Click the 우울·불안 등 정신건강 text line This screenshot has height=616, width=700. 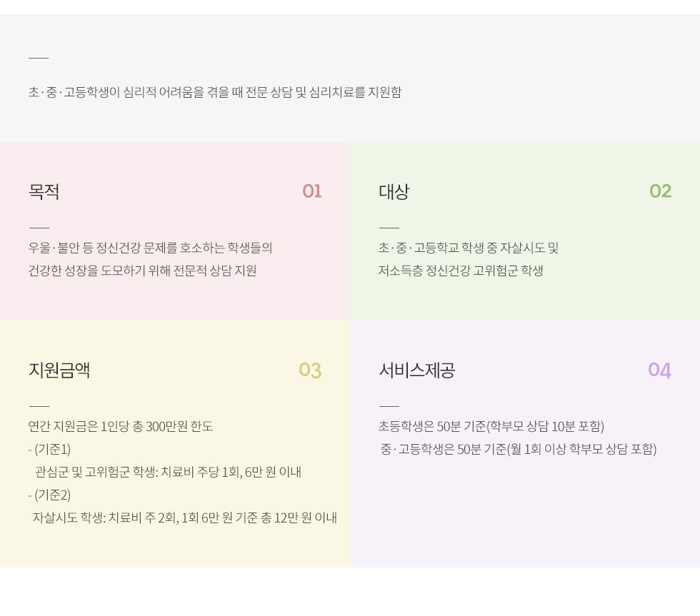point(151,248)
